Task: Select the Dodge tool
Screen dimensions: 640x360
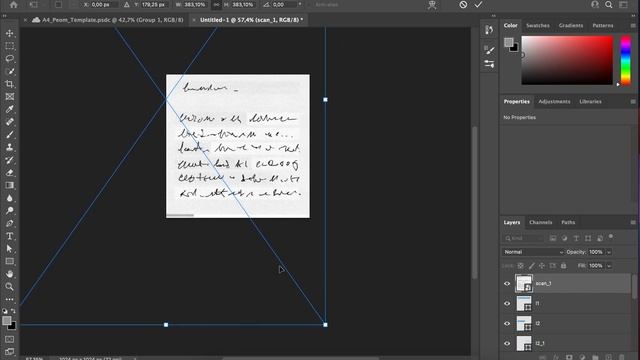Action: click(9, 211)
